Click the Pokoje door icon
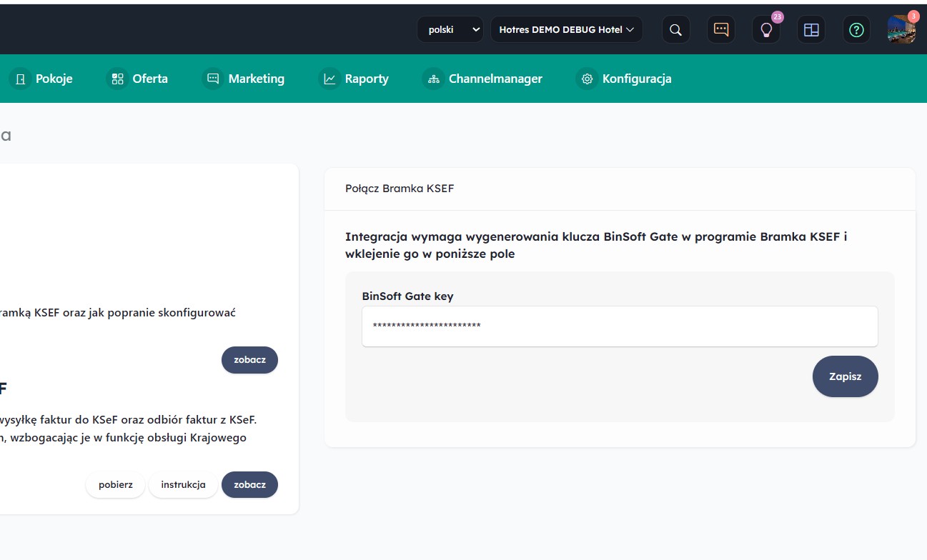Viewport: 927px width, 560px height. (20, 79)
